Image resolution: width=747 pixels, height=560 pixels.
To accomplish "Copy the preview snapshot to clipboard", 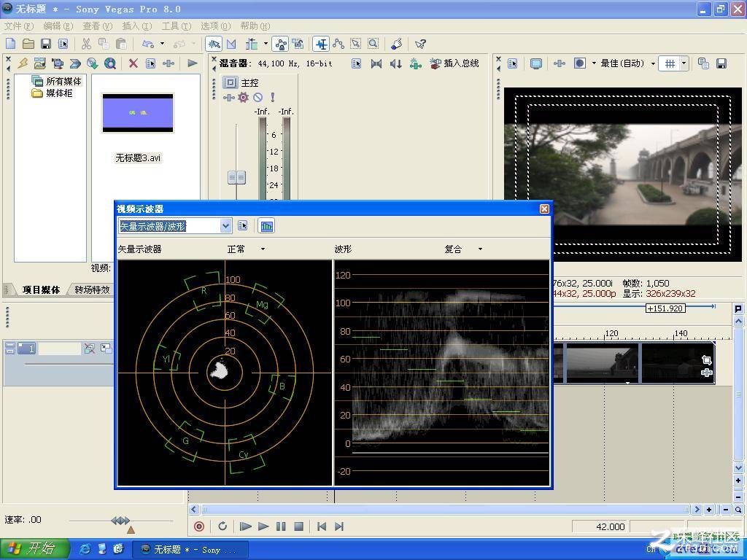I will (704, 64).
